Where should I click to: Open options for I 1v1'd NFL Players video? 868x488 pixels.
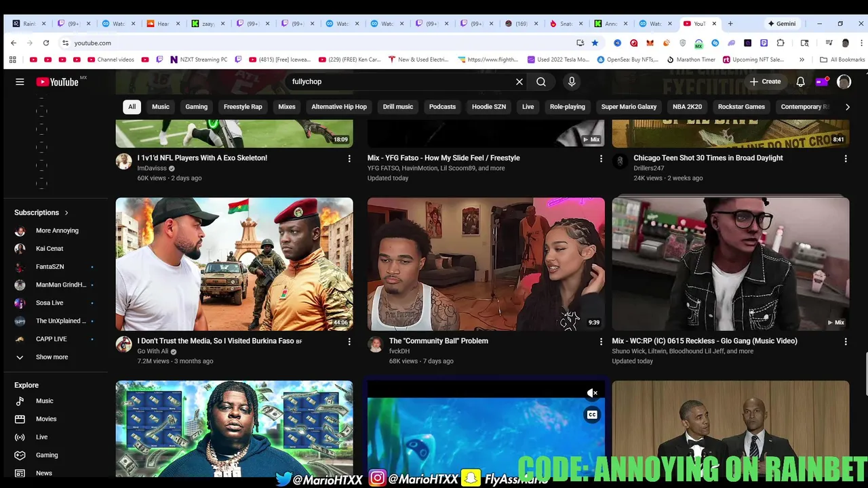349,159
